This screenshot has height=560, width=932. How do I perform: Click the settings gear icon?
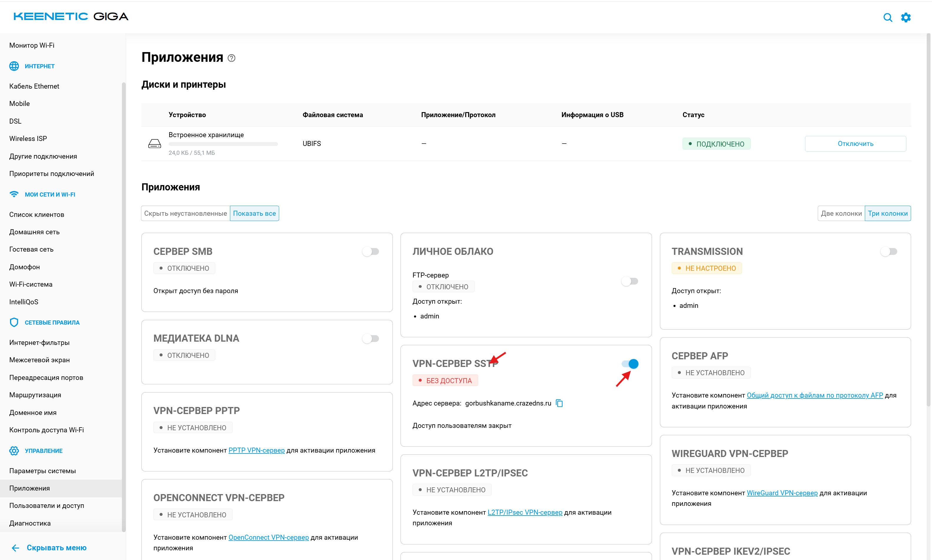(x=905, y=17)
